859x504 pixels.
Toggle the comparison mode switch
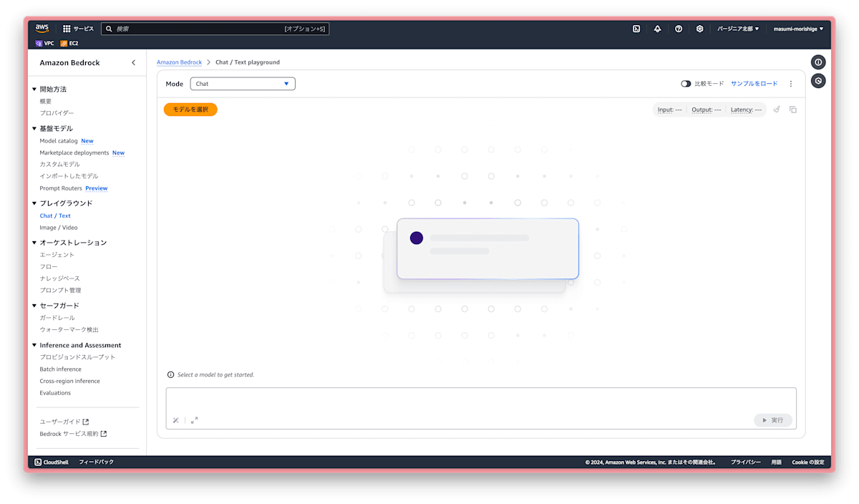(686, 84)
